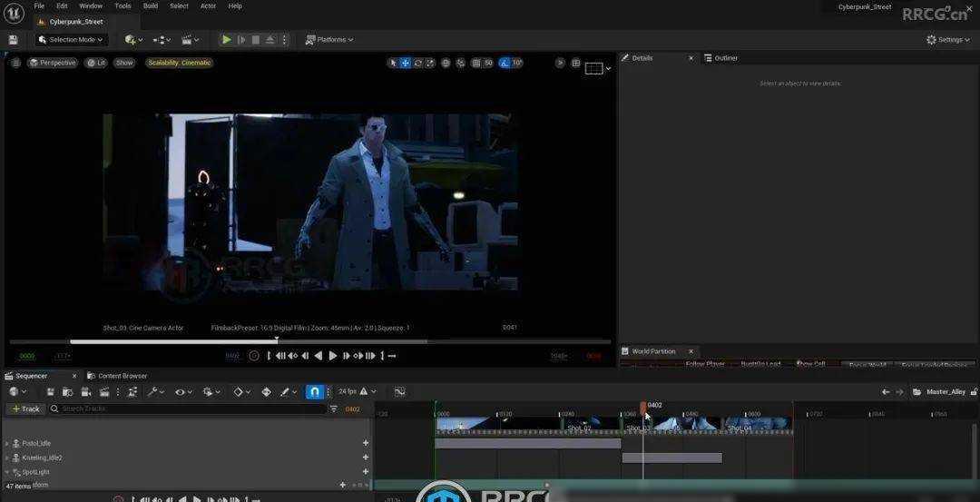Switch to the Sequencer tab
This screenshot has width=980, height=502.
pos(31,376)
